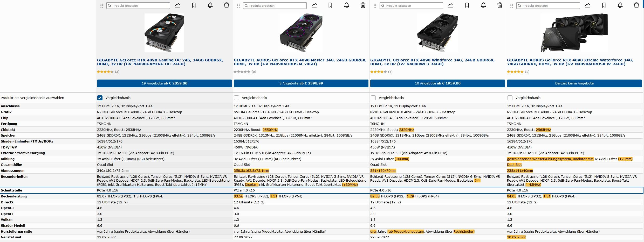The height and width of the screenshot is (242, 644).
Task: Click the AORUS Master card product image
Action: pyautogui.click(x=301, y=33)
